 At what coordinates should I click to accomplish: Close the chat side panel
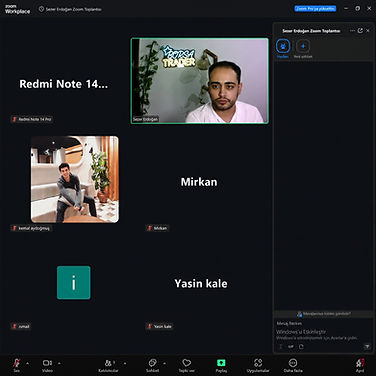pos(368,31)
